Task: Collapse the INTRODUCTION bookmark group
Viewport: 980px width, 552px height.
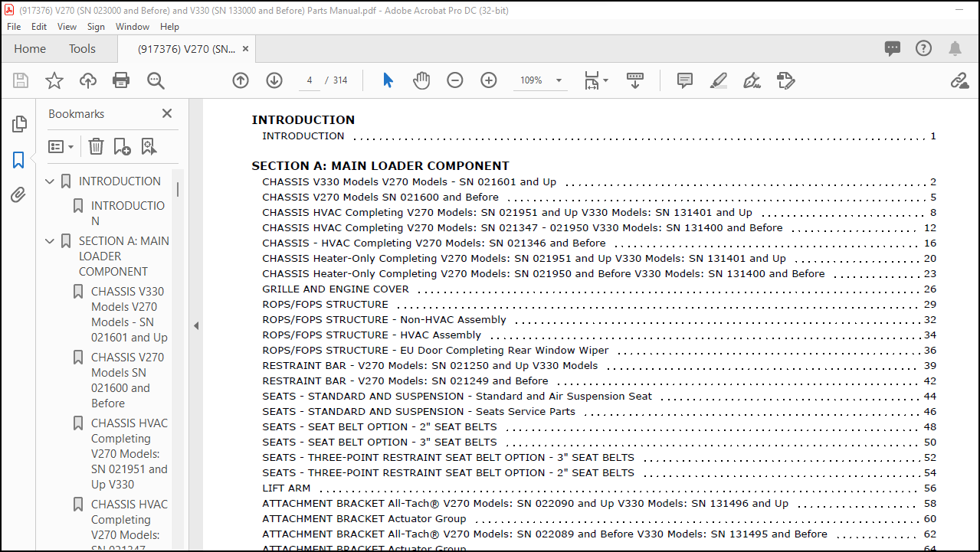Action: coord(50,181)
